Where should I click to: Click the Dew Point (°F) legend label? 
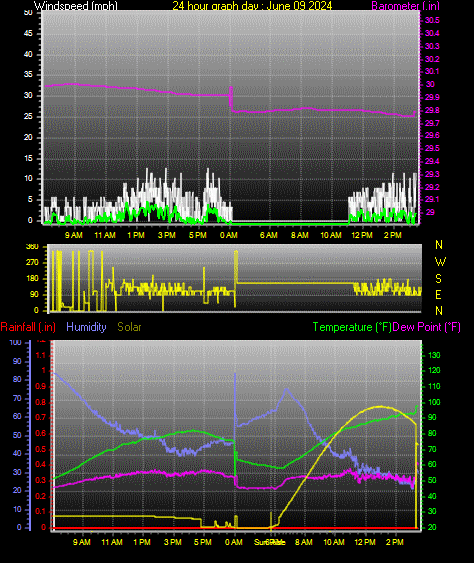[426, 327]
